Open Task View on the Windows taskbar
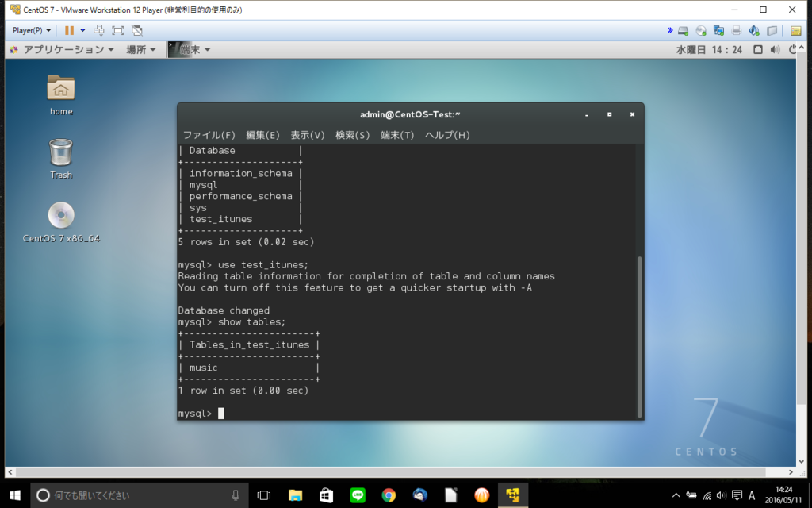This screenshot has width=812, height=508. click(x=264, y=495)
